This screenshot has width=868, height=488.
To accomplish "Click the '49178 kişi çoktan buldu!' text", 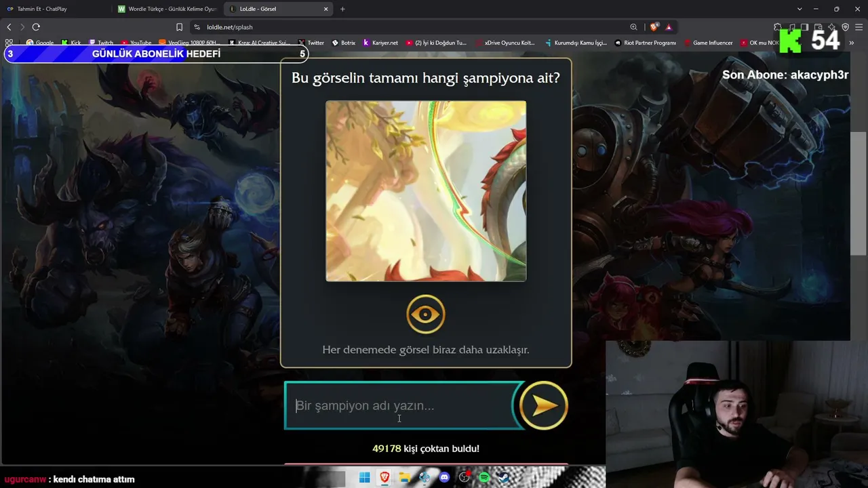I will (x=426, y=449).
